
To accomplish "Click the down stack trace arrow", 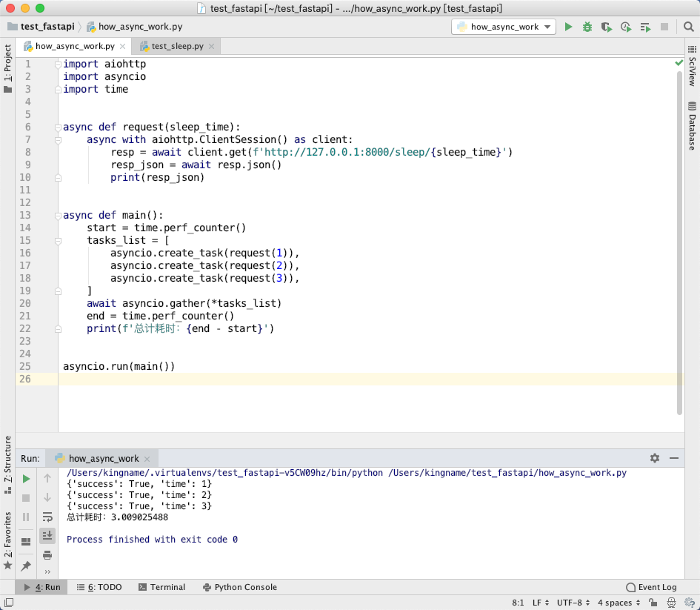I will point(47,497).
